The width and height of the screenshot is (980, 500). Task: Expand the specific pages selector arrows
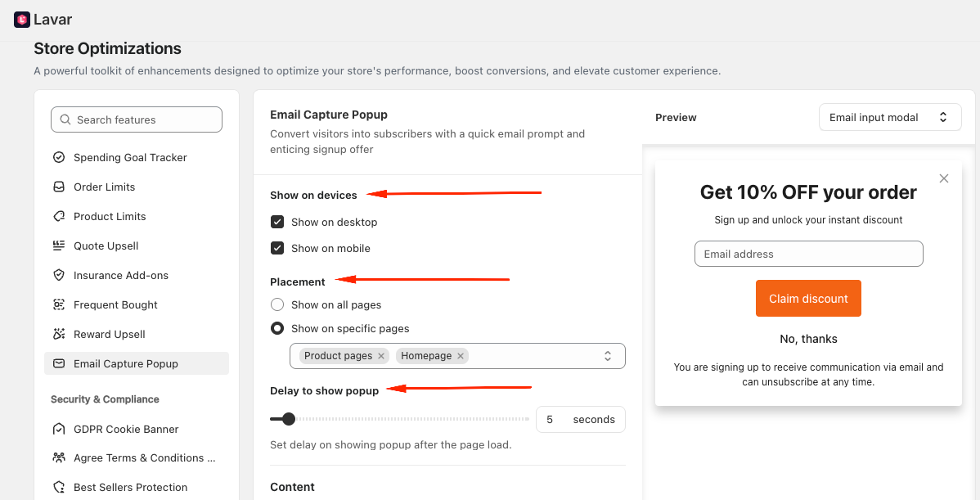(608, 356)
